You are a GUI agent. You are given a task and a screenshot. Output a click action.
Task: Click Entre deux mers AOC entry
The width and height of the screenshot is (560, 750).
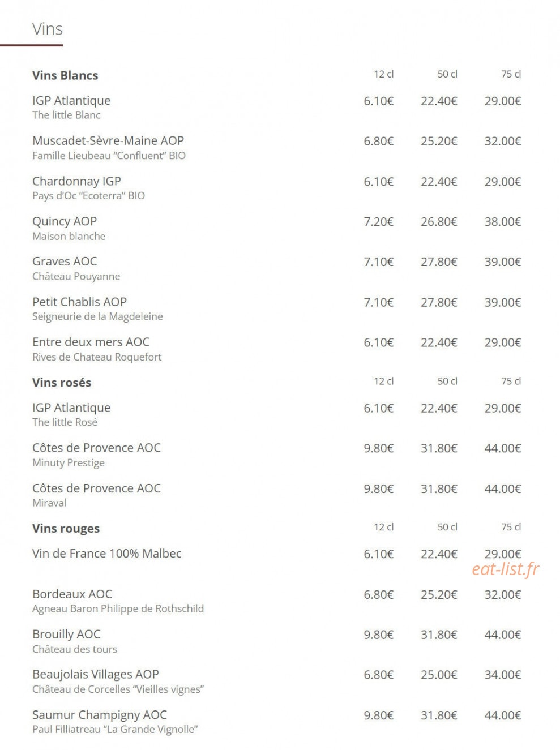coord(97,349)
